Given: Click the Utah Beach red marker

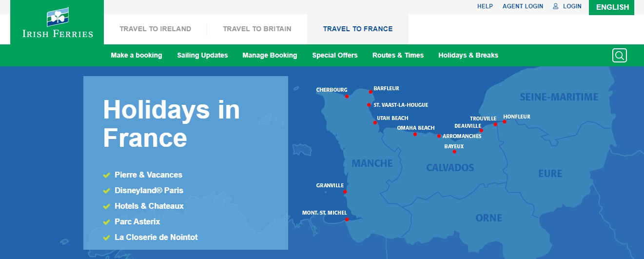Looking at the screenshot, I should 375,122.
